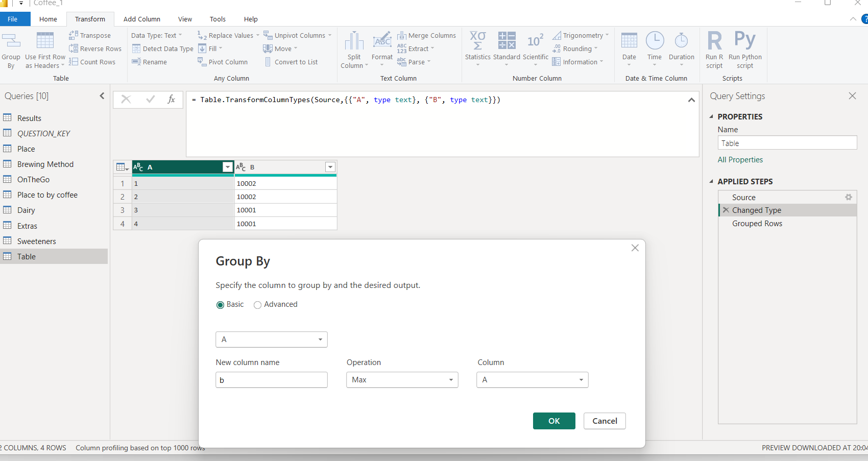Open the aggregation Column dropdown in Group By
Viewport: 868px width, 461px height.
pyautogui.click(x=533, y=380)
